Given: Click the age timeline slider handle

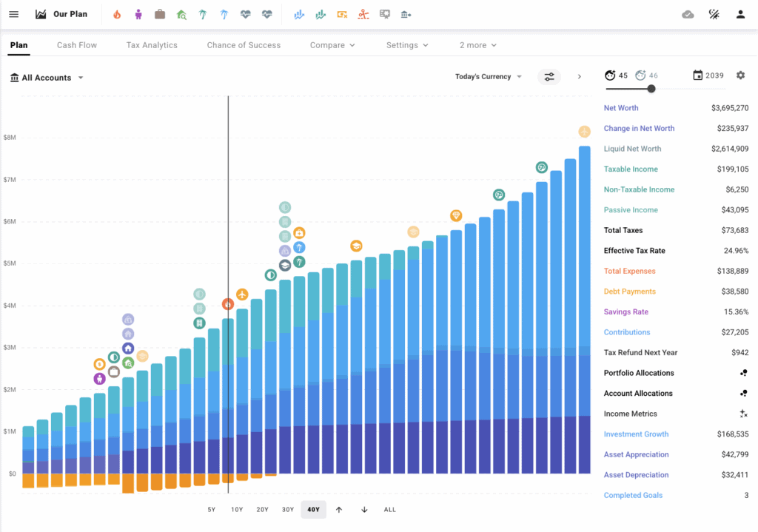Looking at the screenshot, I should point(651,89).
